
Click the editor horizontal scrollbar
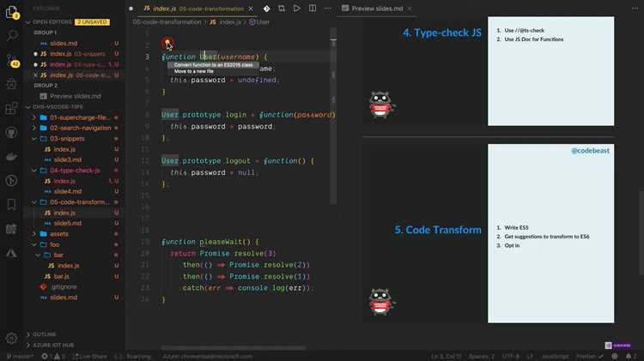(x=234, y=347)
